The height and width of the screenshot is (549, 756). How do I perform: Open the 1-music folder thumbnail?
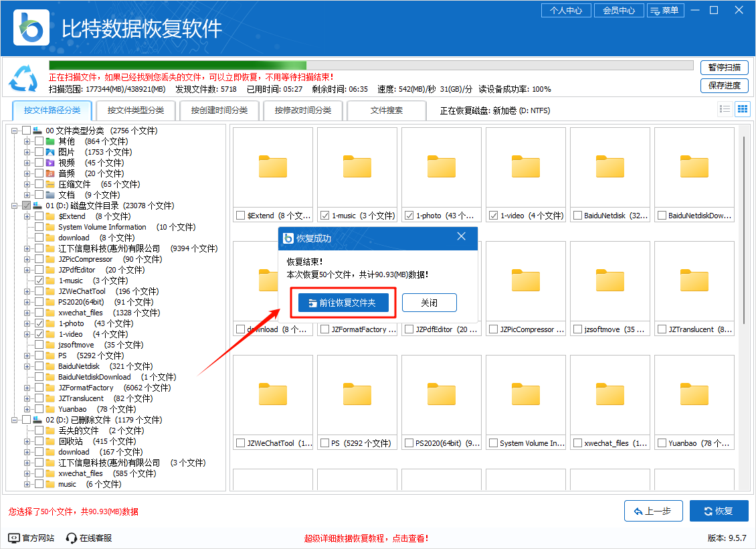[x=357, y=167]
